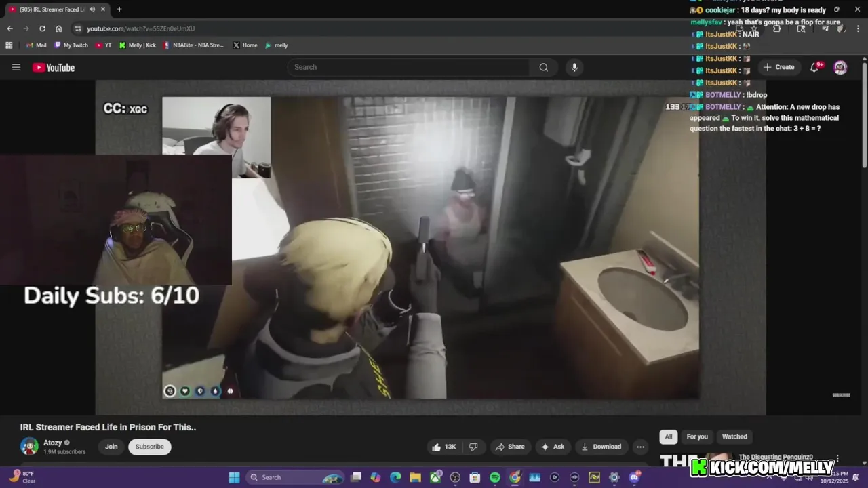Open Melly | Kick bookmark
This screenshot has width=868, height=488.
point(137,45)
